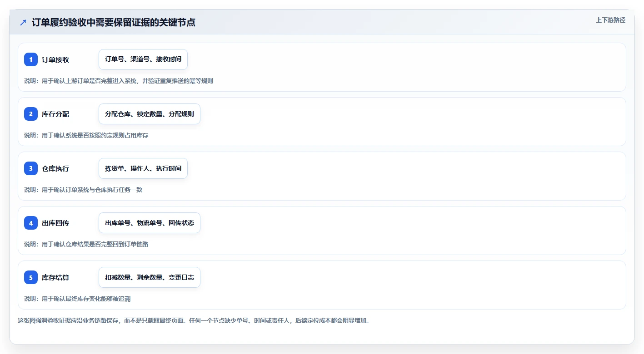Click the description about 回到订单链路
Viewport: 644px width, 354px height.
click(x=86, y=244)
